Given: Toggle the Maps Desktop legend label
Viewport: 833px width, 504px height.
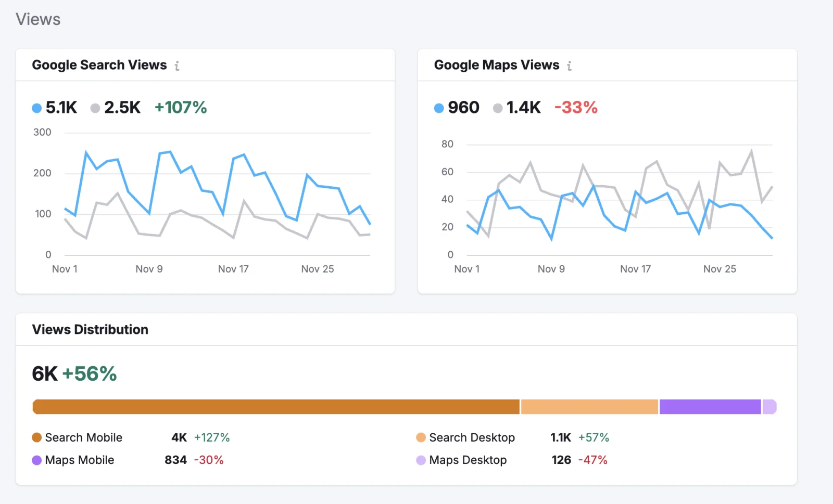Looking at the screenshot, I should 468,460.
